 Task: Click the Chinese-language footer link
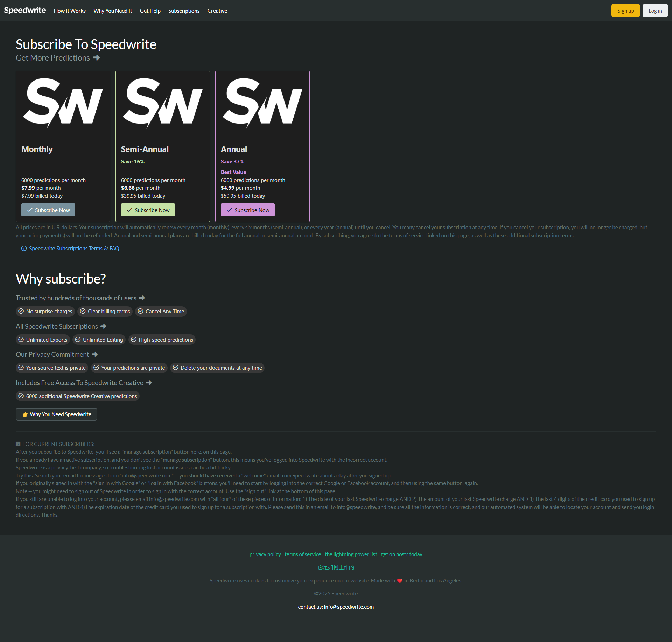(336, 567)
